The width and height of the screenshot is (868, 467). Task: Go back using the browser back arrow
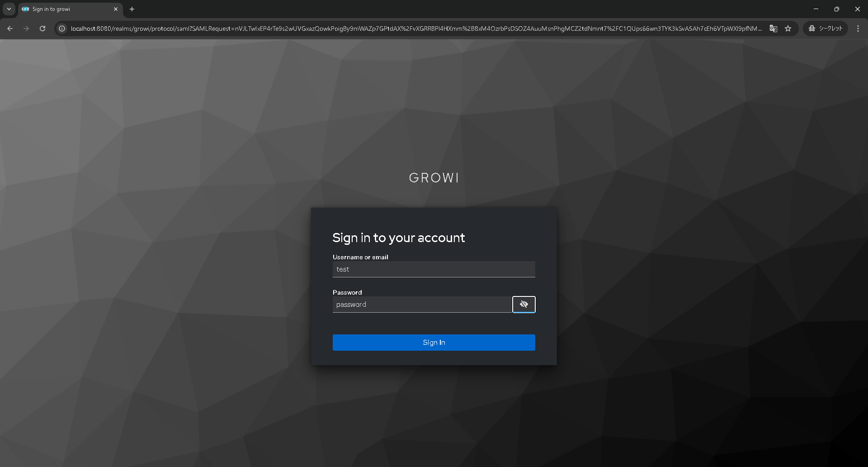tap(10, 29)
